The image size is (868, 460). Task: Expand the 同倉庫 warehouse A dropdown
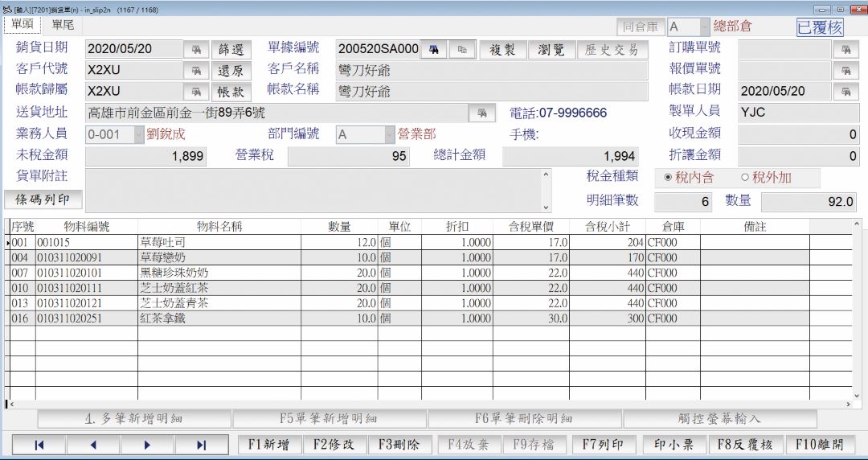(x=704, y=27)
